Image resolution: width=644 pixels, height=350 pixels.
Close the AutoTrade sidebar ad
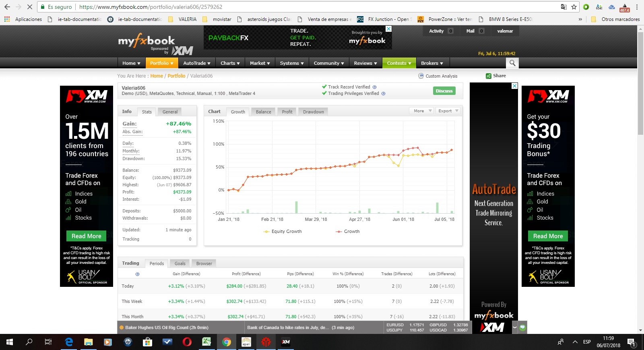[514, 86]
